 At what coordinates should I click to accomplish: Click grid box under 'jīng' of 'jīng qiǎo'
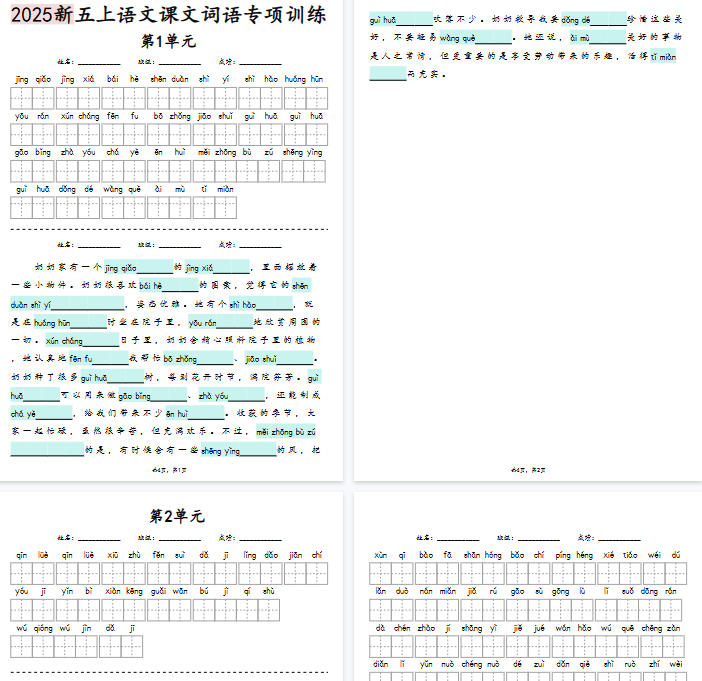(x=21, y=98)
